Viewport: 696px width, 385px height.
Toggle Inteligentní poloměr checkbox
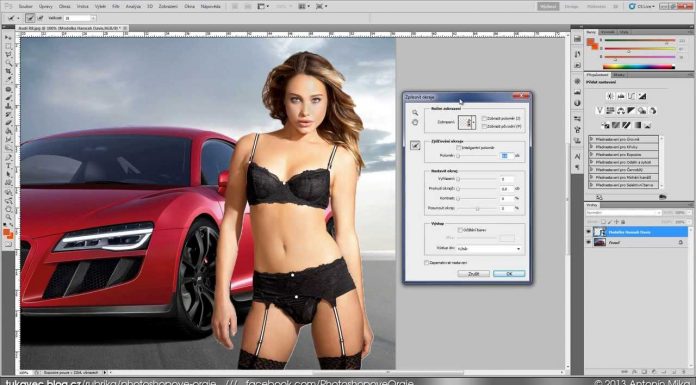coord(459,147)
